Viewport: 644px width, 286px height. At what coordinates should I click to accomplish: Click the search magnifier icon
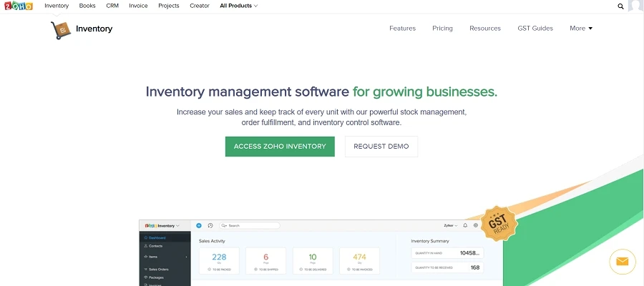tap(620, 6)
